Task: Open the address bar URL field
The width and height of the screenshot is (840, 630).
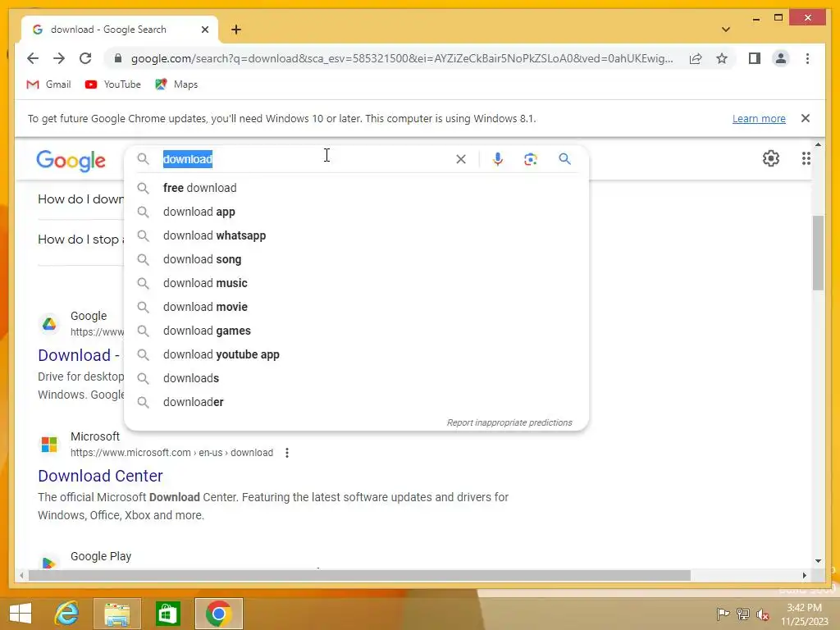Action: pyautogui.click(x=402, y=58)
